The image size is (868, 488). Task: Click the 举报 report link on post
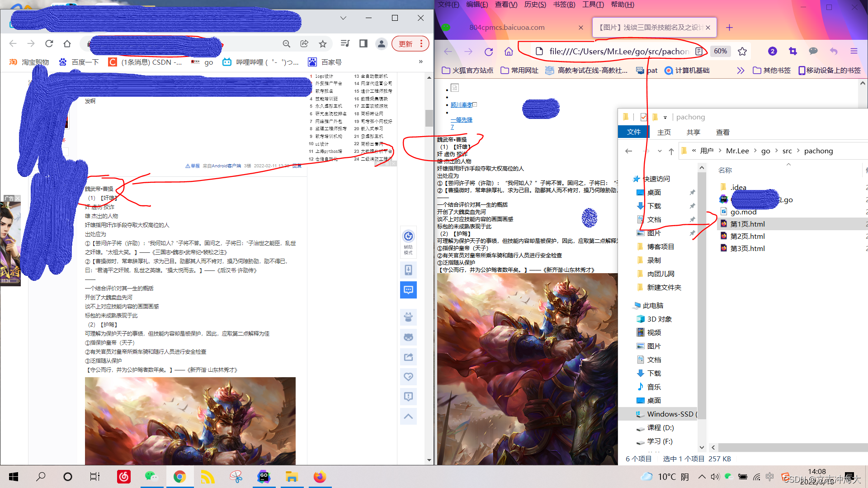coord(193,166)
